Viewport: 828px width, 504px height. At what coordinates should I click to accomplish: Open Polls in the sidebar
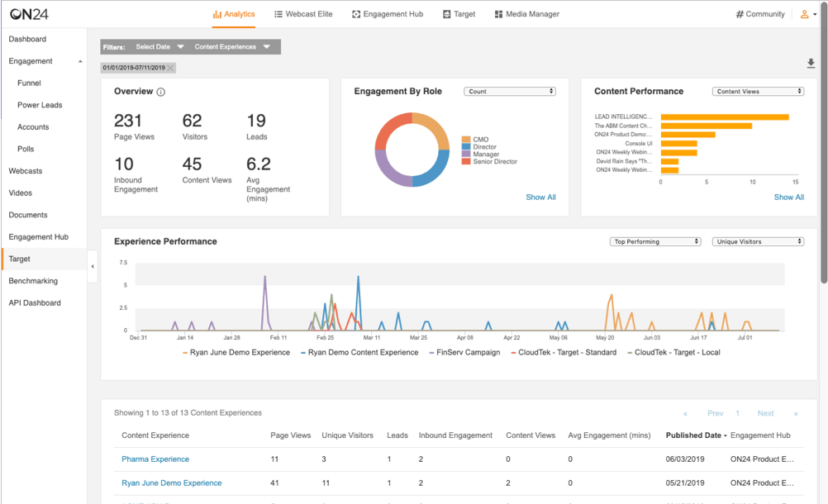point(26,149)
